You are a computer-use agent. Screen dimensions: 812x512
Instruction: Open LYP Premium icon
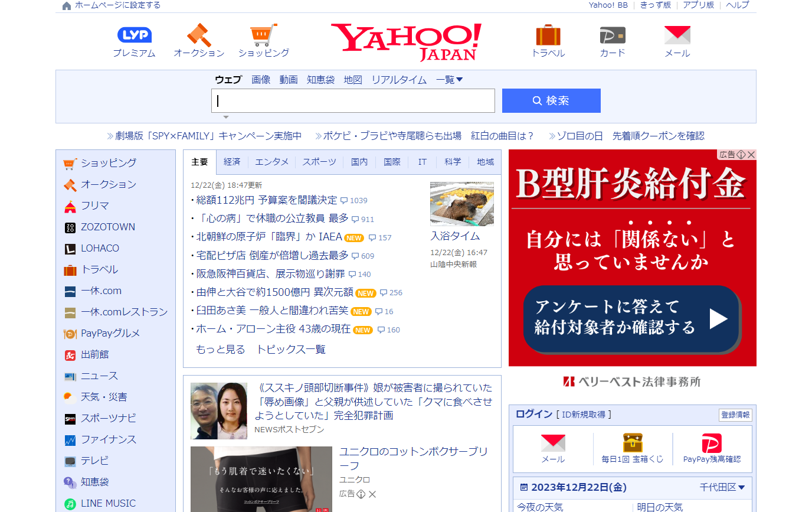click(x=135, y=35)
